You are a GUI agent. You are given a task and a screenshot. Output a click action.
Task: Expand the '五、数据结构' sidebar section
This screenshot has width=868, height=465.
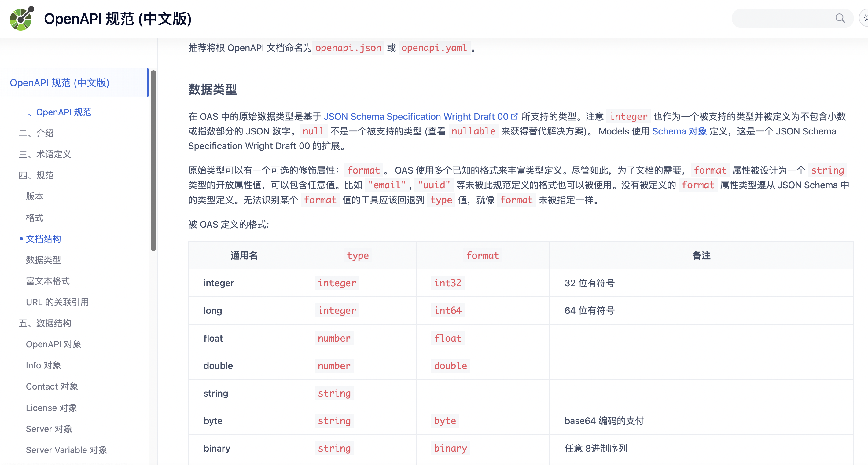[45, 323]
